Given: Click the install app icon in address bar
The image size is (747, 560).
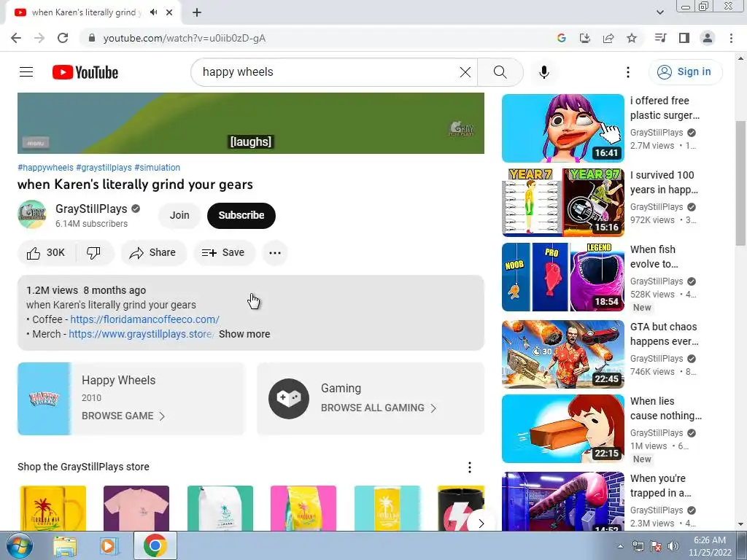Looking at the screenshot, I should tap(584, 38).
